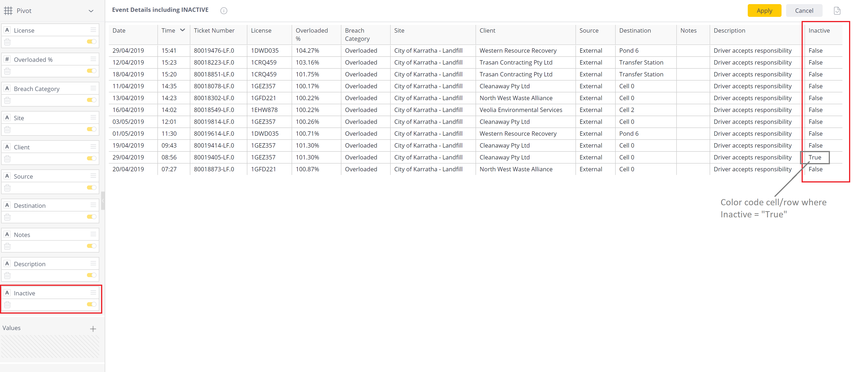
Task: Click the info icon beside widget title
Action: (x=224, y=11)
